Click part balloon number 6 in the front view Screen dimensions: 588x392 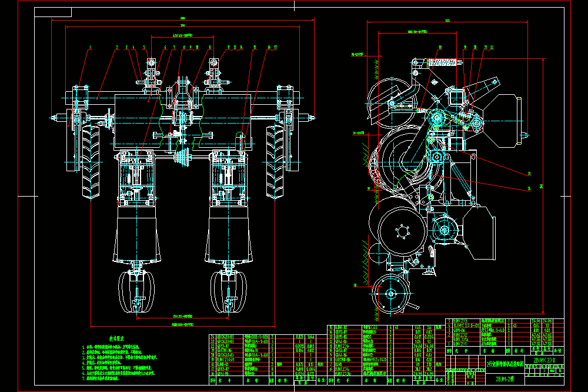coord(165,47)
